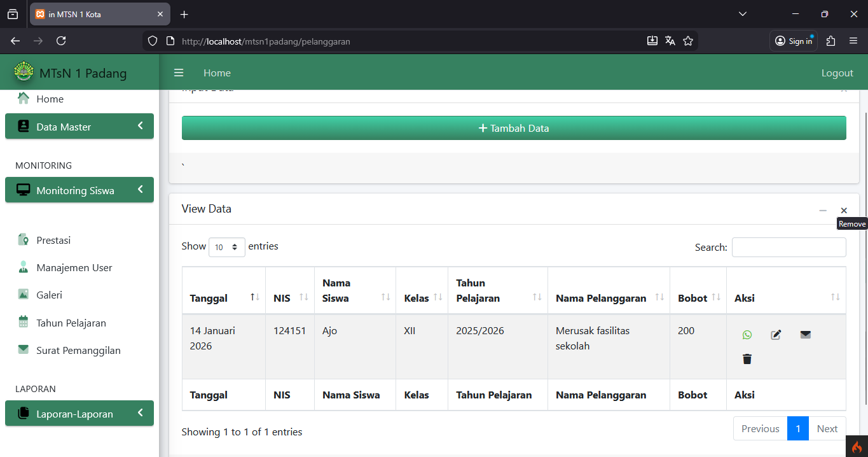This screenshot has height=457, width=868.
Task: Open Surat Pemanggilan in sidebar
Action: point(78,350)
